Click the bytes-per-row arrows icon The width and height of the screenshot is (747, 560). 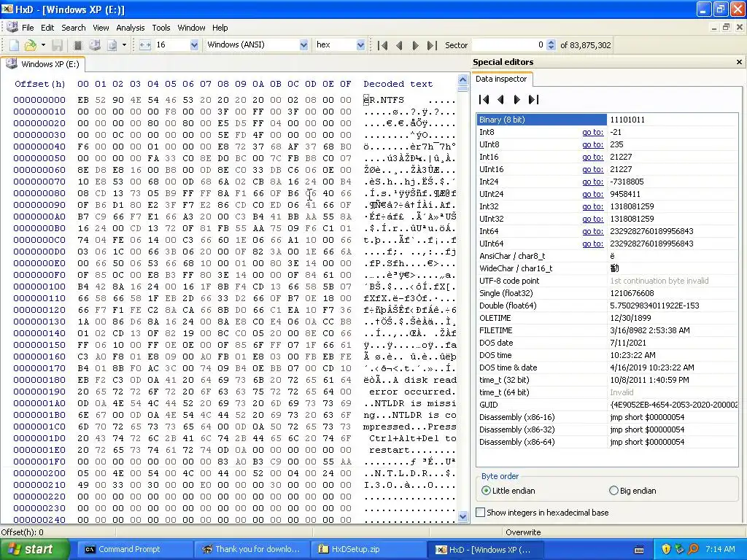(145, 45)
